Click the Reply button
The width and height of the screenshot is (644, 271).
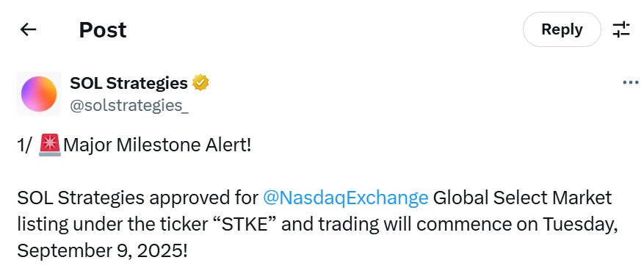(562, 29)
